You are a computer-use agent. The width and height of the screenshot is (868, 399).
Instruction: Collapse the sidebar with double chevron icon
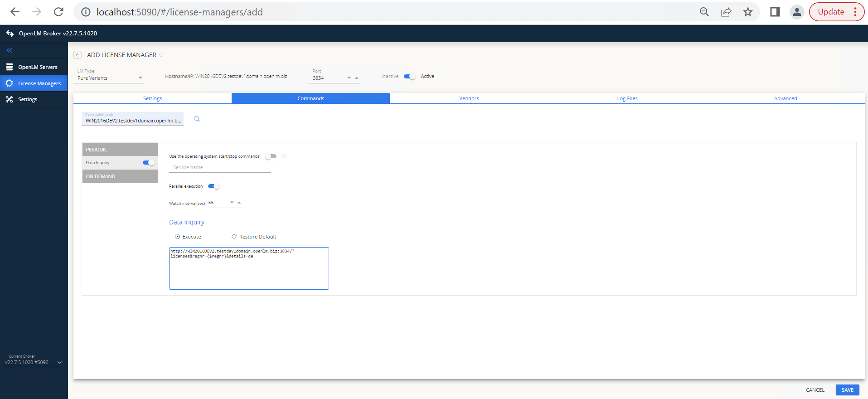point(9,50)
